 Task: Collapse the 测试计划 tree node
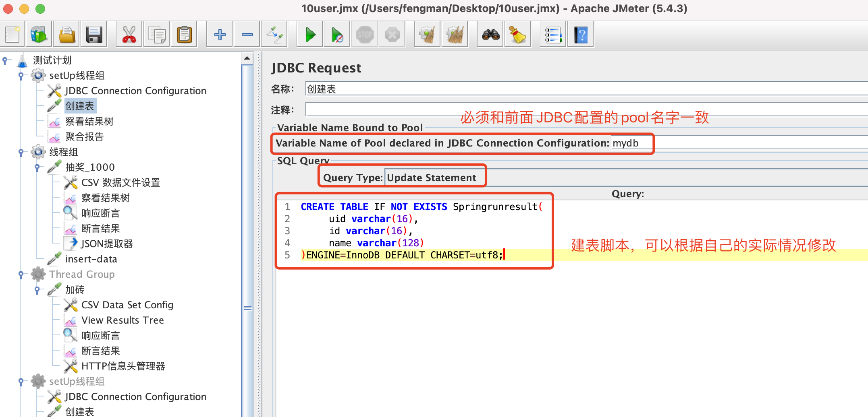click(x=5, y=61)
